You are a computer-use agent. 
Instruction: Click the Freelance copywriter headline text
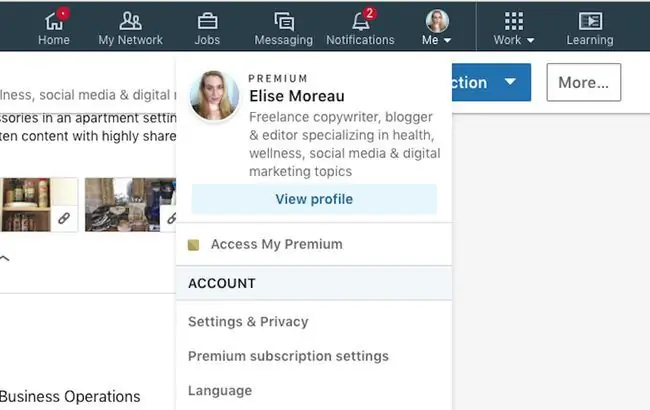click(x=344, y=144)
